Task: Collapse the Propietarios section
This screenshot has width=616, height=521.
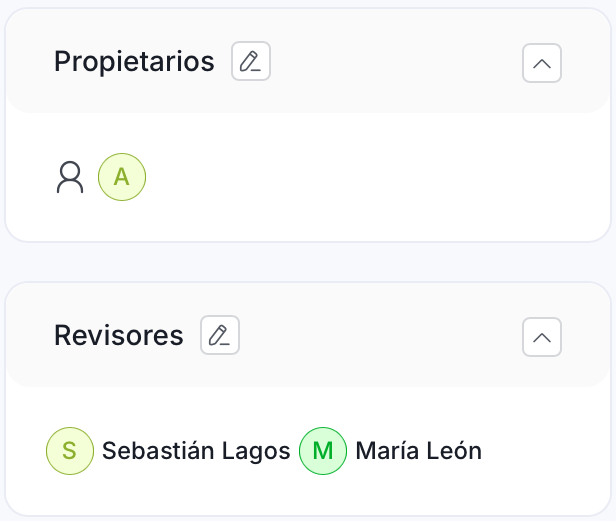Action: point(541,63)
